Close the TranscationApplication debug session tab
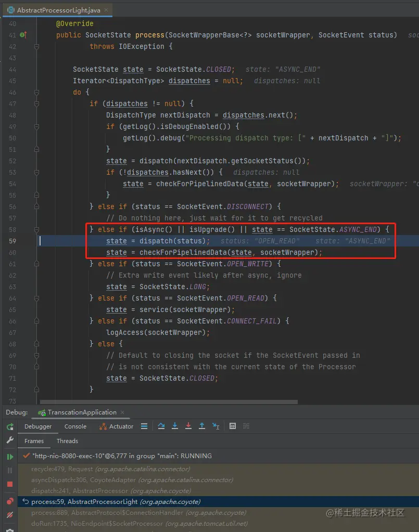The image size is (419, 532). 122,412
